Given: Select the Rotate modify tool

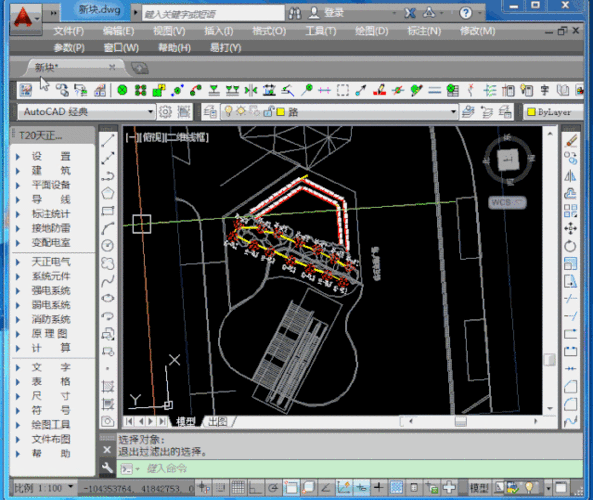Looking at the screenshot, I should tap(571, 246).
